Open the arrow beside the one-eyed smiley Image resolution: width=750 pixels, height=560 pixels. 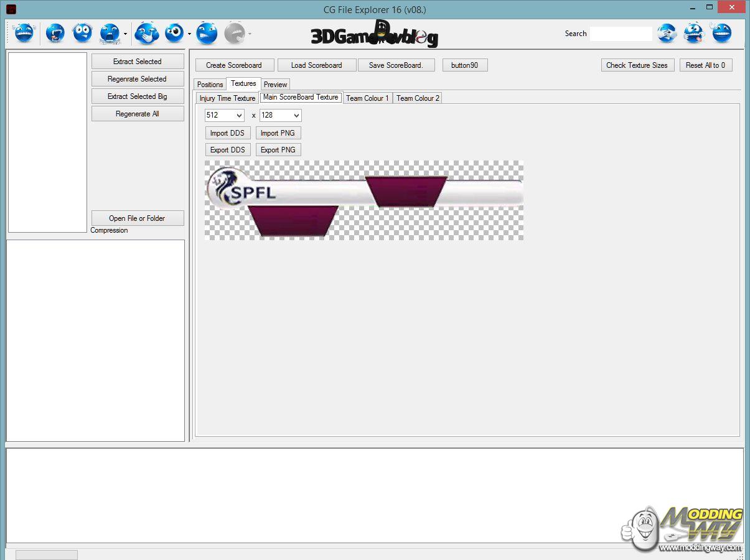coord(189,34)
